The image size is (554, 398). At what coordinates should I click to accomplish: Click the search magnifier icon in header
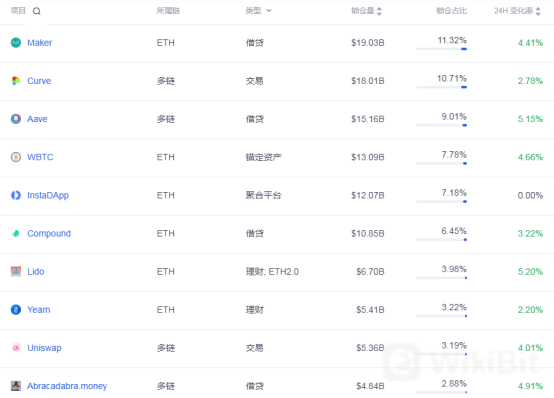[37, 11]
